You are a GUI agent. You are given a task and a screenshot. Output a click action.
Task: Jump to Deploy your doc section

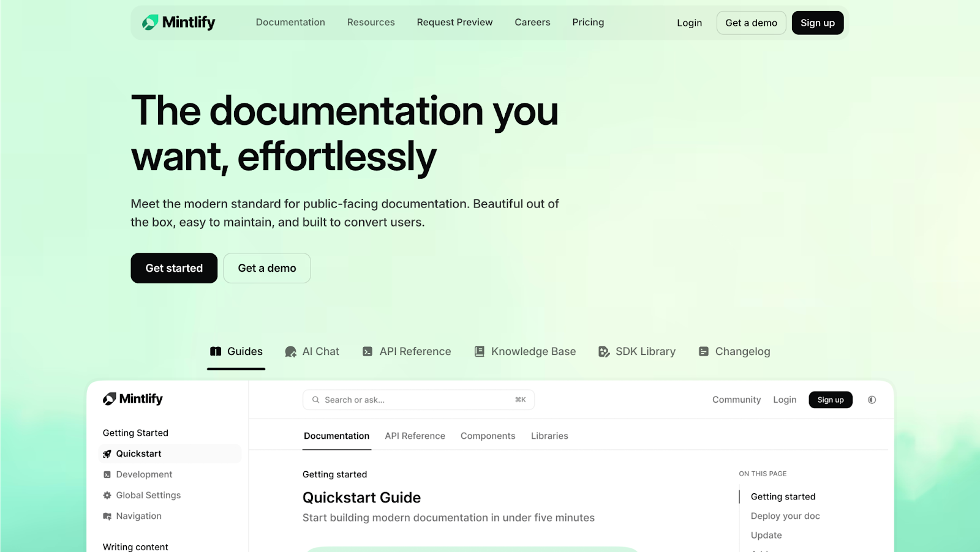pos(785,516)
